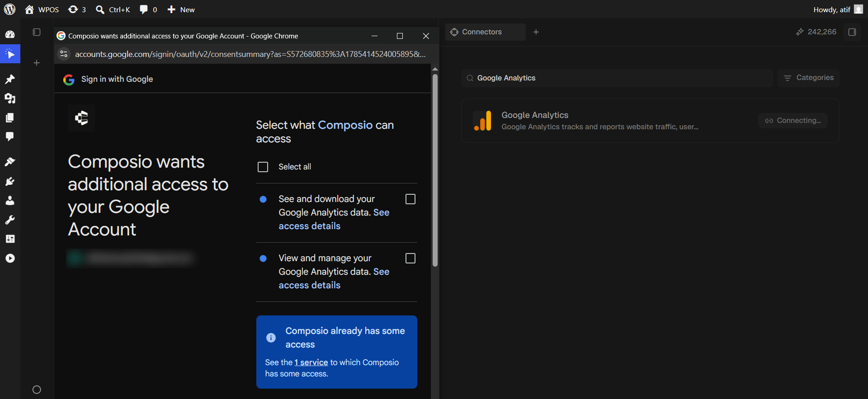
Task: Click the Connecting... button
Action: [793, 121]
